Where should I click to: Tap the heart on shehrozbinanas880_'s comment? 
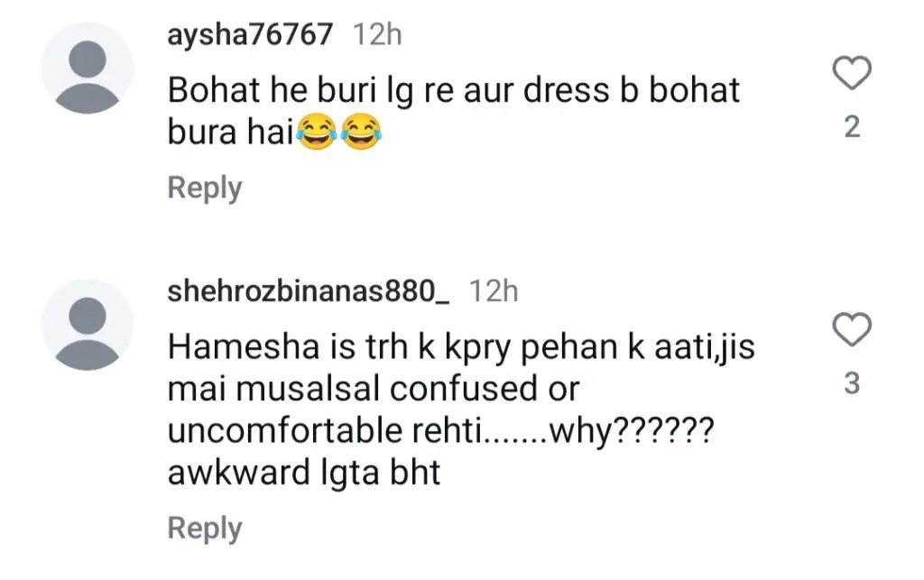pos(852,330)
